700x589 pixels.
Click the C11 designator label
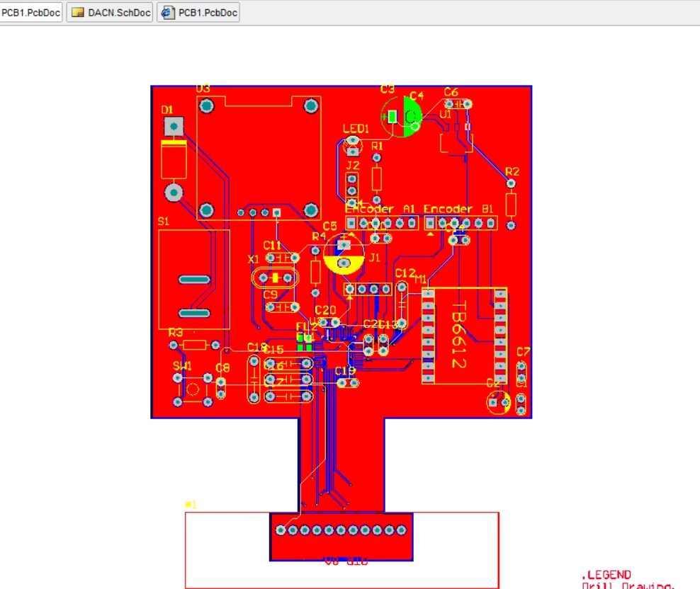point(272,246)
